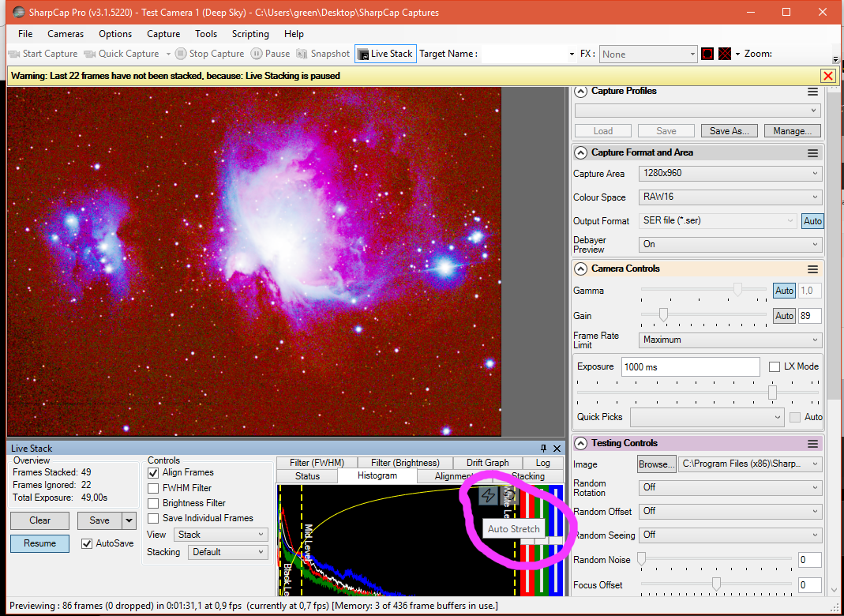Dismiss the yellow warning bar with red X

click(x=827, y=76)
